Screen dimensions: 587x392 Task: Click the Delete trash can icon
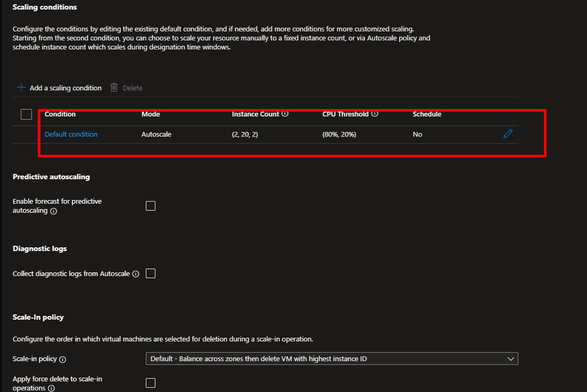click(114, 88)
